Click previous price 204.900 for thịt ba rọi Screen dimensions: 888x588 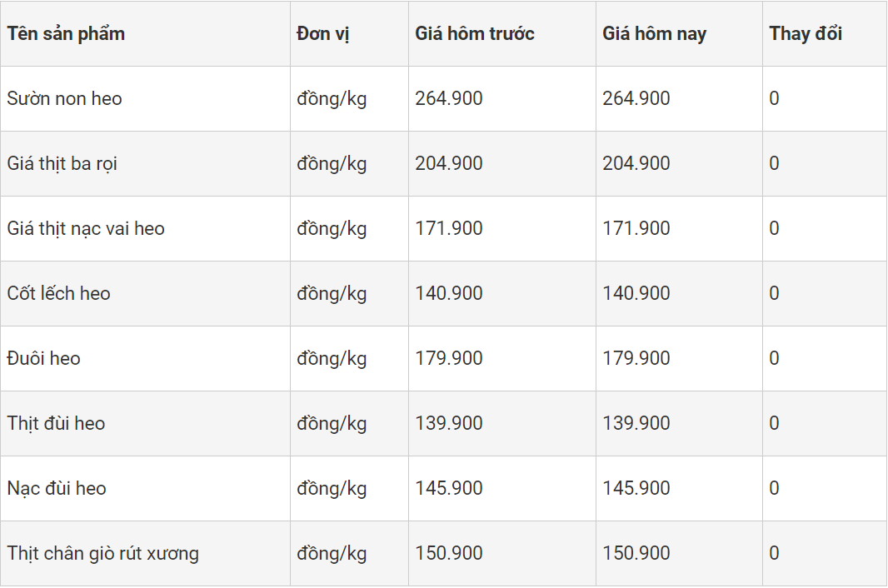449,164
